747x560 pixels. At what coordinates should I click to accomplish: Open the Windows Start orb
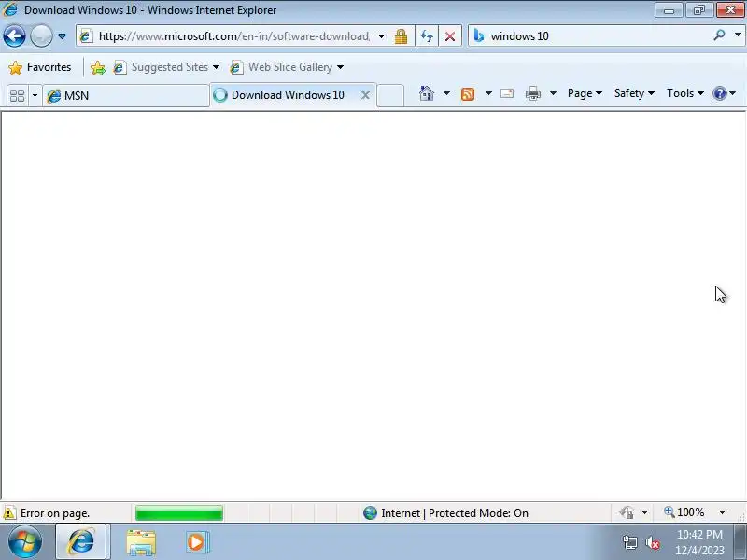(25, 541)
